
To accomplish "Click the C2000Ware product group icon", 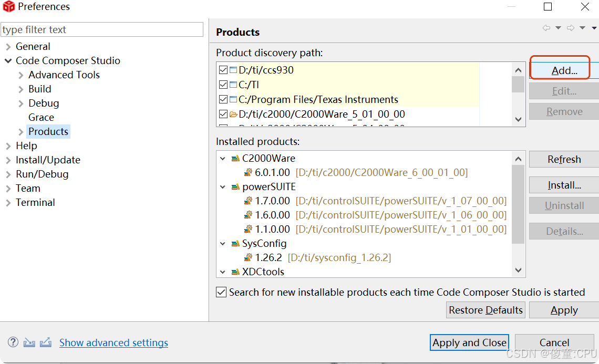I will point(235,159).
